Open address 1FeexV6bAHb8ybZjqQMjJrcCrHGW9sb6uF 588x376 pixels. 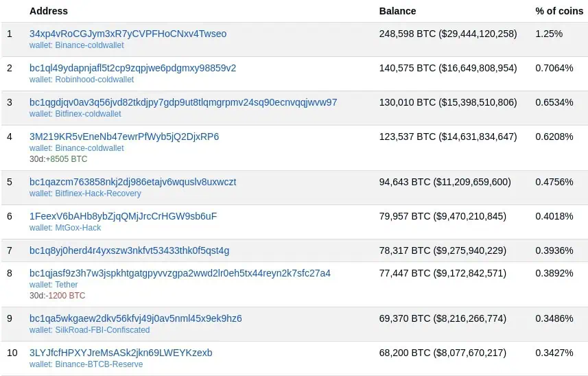pyautogui.click(x=123, y=216)
